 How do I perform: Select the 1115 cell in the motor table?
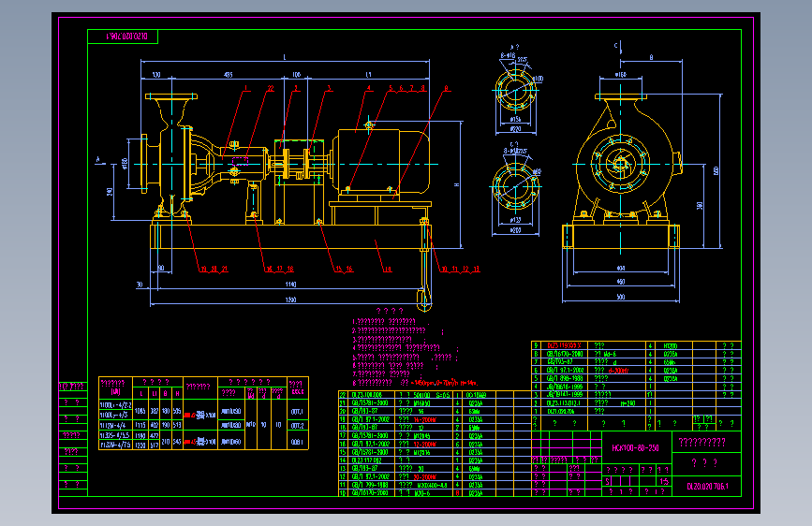[140, 425]
